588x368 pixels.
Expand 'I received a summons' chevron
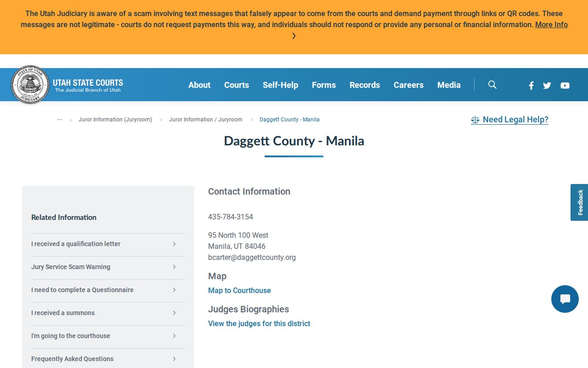(x=174, y=313)
